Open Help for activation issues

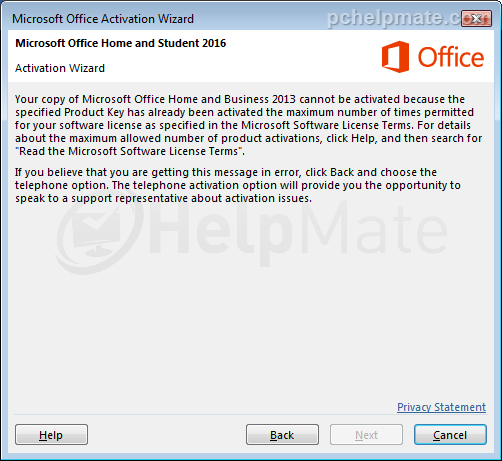click(x=51, y=435)
